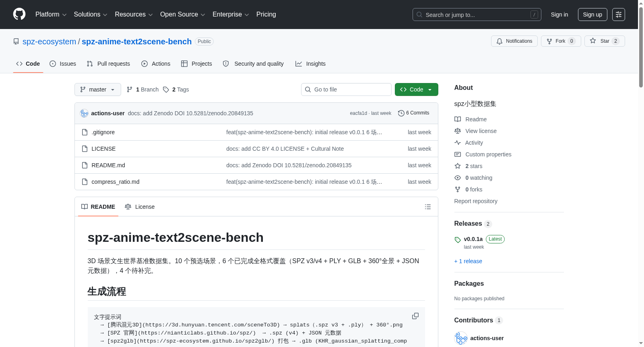Open the Insights tab

310,64
